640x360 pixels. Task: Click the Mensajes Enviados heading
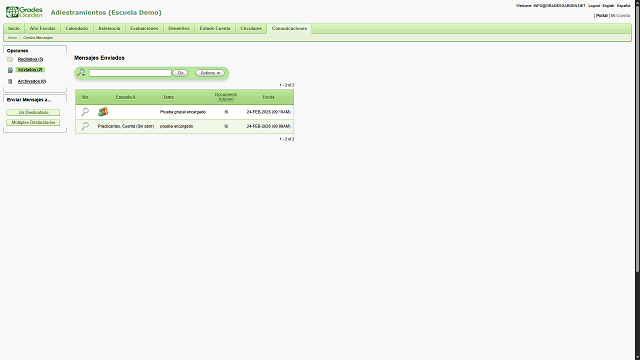(99, 58)
